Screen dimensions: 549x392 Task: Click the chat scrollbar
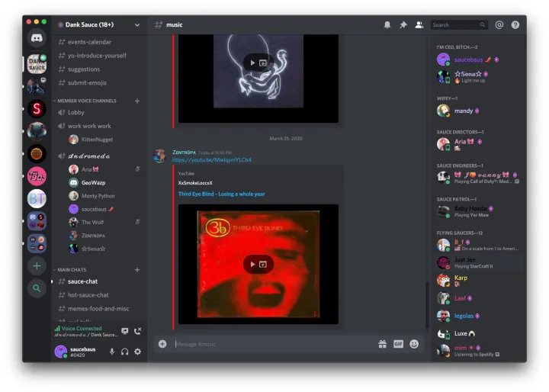point(427,304)
